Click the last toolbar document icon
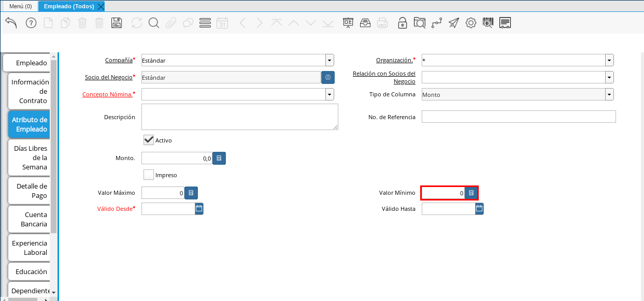This screenshot has width=644, height=301. [506, 23]
